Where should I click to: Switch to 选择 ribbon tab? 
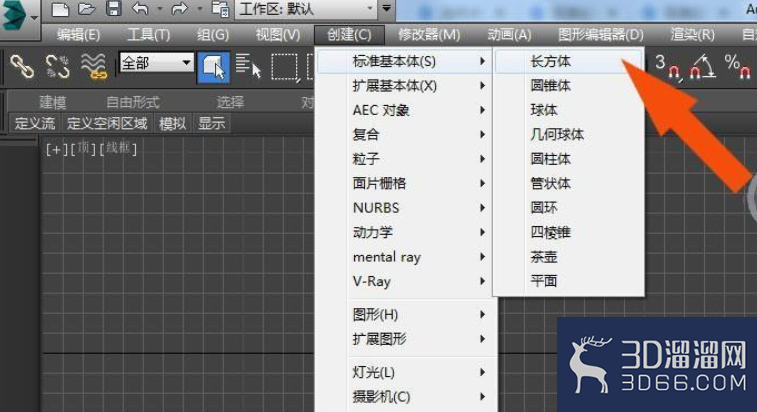click(230, 102)
